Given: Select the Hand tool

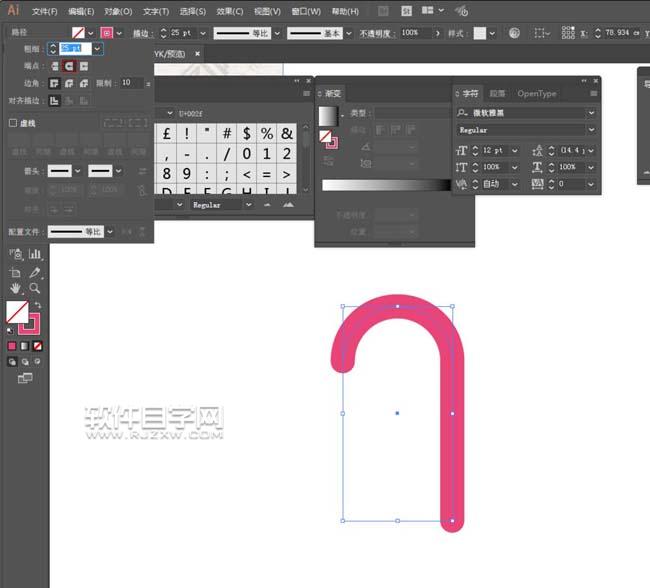Looking at the screenshot, I should coord(15,288).
